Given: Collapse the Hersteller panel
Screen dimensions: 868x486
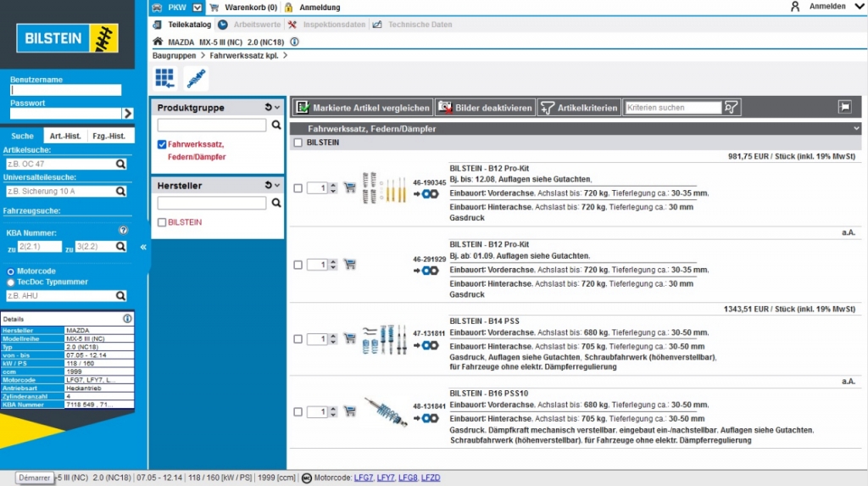Looking at the screenshot, I should tap(277, 185).
